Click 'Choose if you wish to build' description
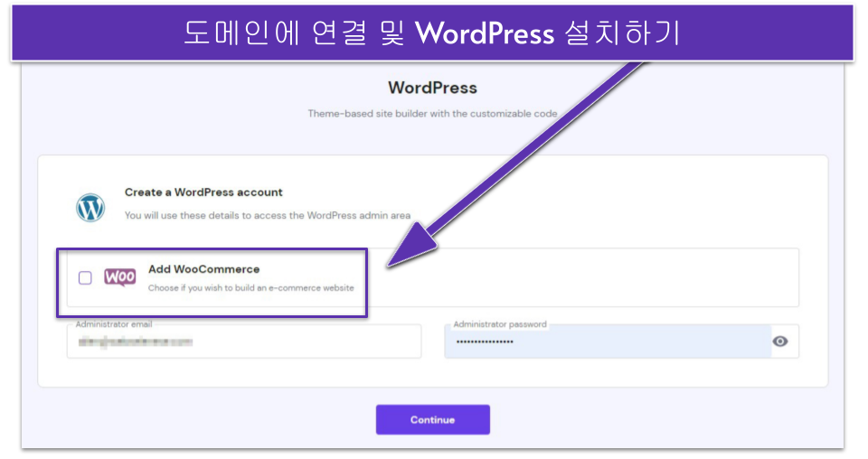868x459 pixels. coord(250,288)
